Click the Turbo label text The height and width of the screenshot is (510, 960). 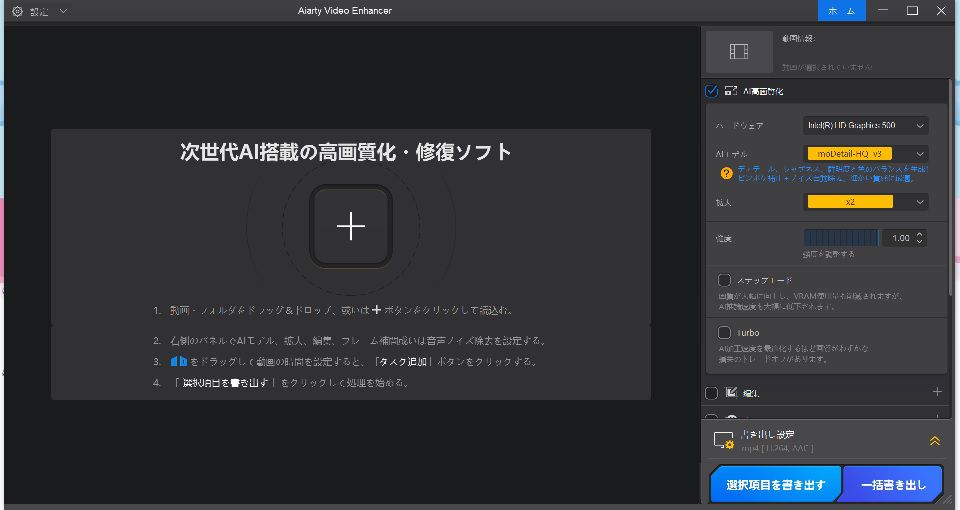[748, 333]
